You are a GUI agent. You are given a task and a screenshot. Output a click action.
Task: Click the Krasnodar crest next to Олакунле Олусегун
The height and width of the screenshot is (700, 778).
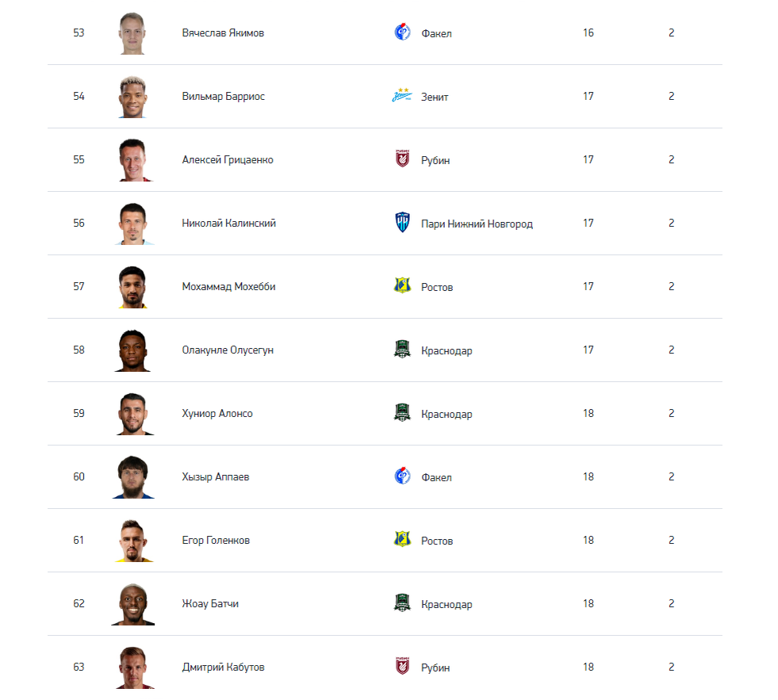pos(402,350)
